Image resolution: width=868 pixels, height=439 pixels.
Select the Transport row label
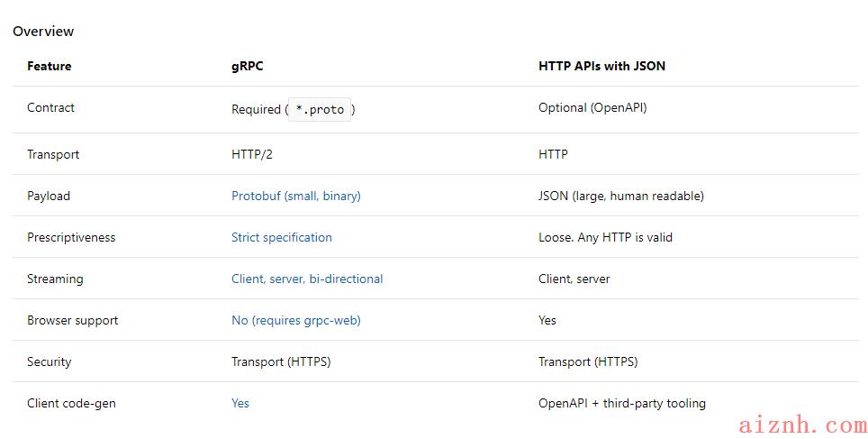[x=53, y=154]
